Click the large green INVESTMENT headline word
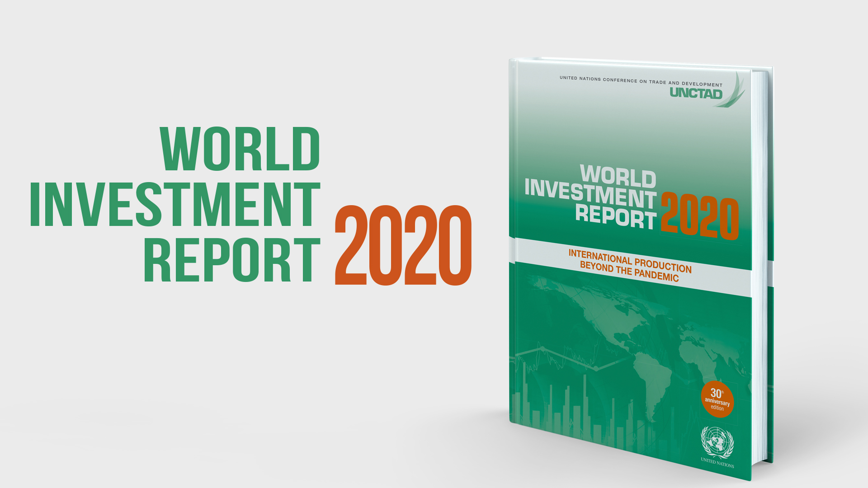The width and height of the screenshot is (868, 488). (x=175, y=204)
